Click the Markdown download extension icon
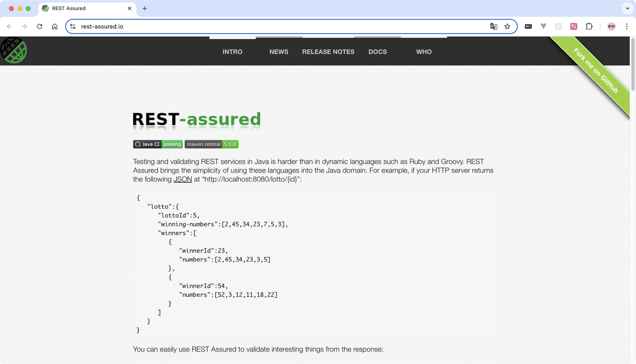 528,26
